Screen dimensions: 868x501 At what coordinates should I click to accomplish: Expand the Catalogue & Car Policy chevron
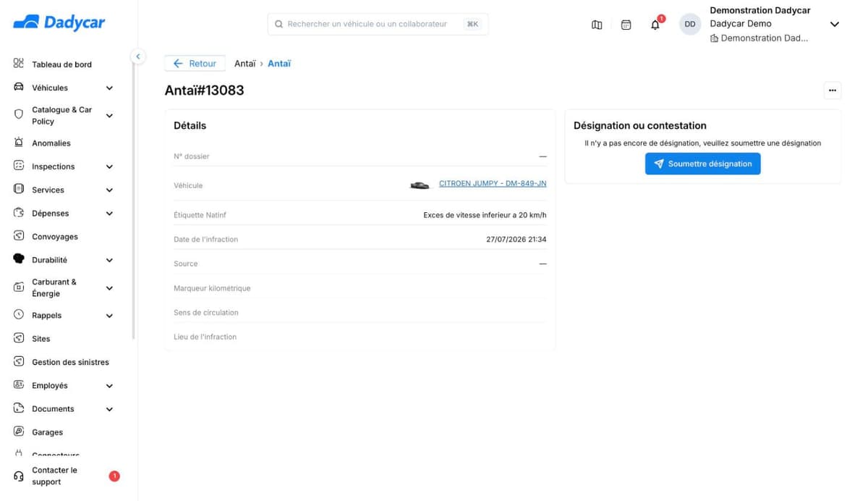point(109,116)
